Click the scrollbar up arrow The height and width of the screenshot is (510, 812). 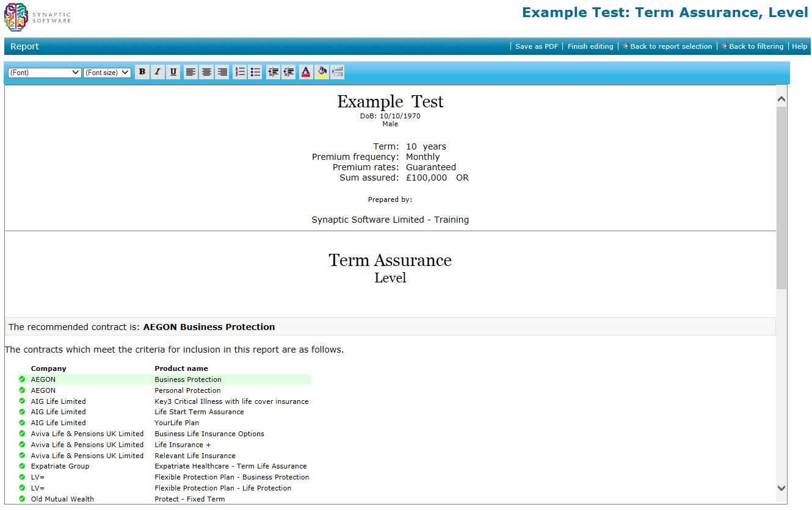[x=781, y=99]
